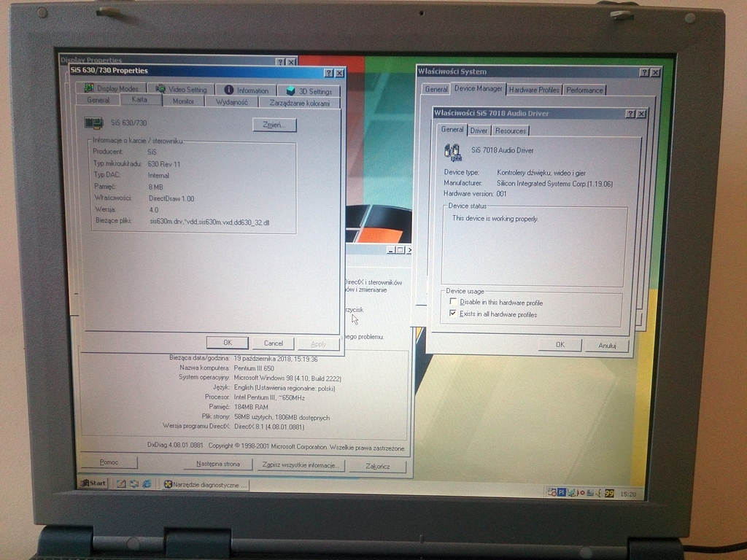Click OK in SiS 7018 Audio Driver dialog
The width and height of the screenshot is (747, 560).
point(560,344)
